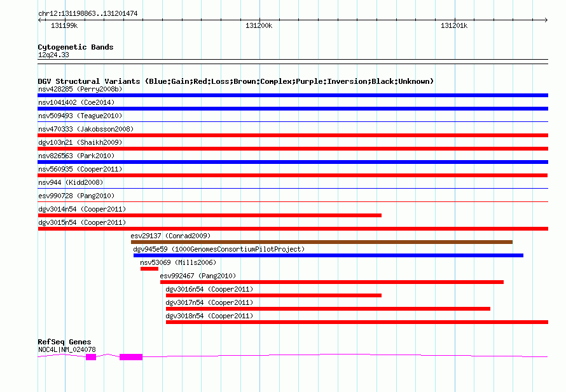566x392 pixels.
Task: Click the RefSeq Genes track title
Action: coord(64,342)
